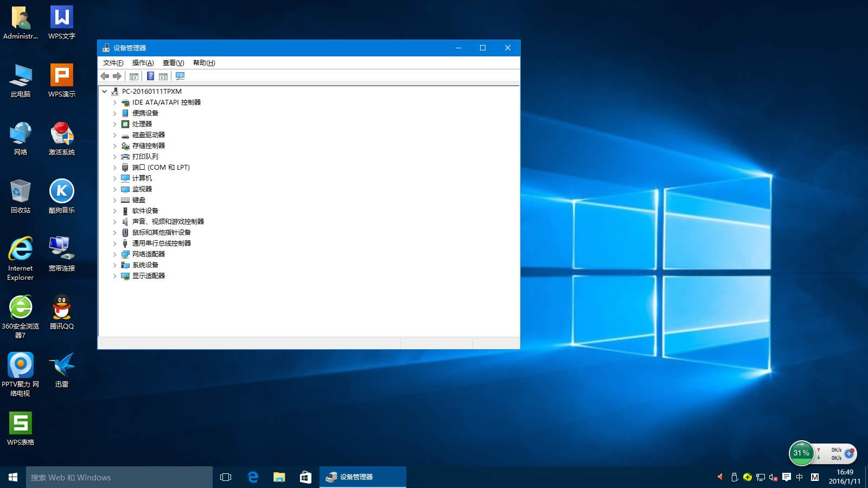The height and width of the screenshot is (488, 868).
Task: Open WPS演示 from the desktop
Action: (61, 77)
